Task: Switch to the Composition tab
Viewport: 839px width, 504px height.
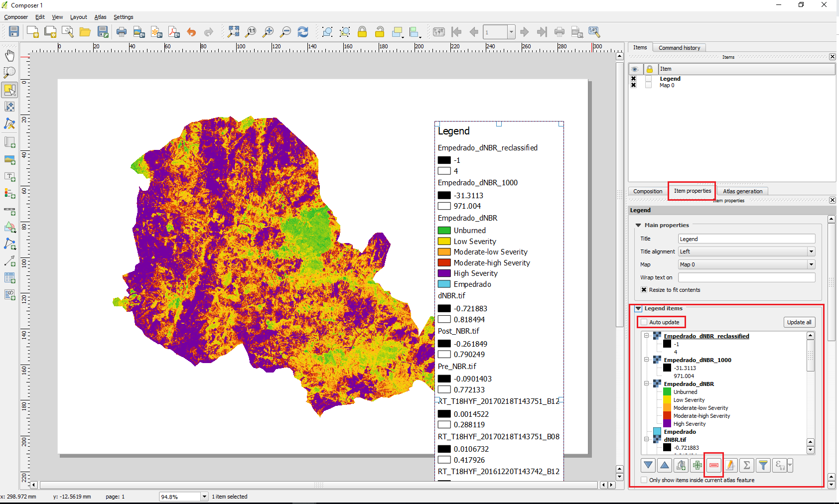Action: point(647,191)
